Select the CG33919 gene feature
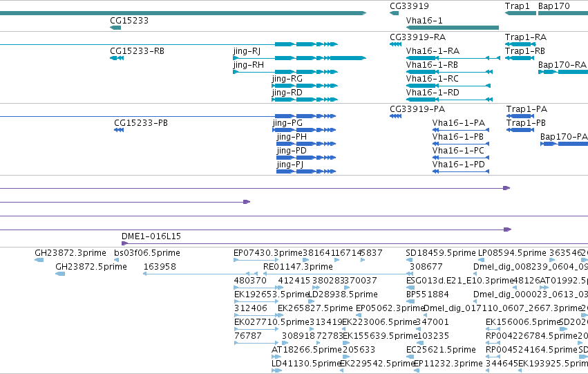The height and width of the screenshot is (374, 588). (x=394, y=14)
